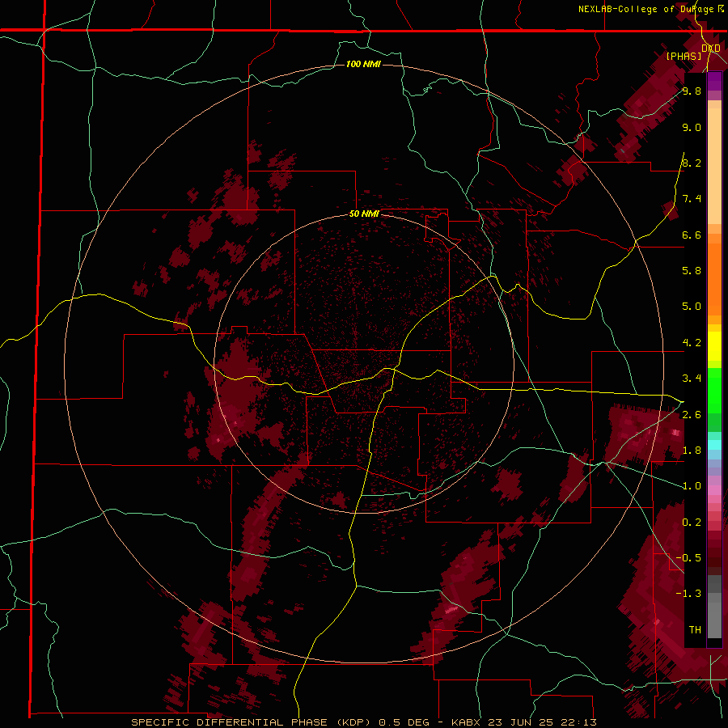
Task: Click the 4.2 legend value
Action: pyautogui.click(x=692, y=343)
